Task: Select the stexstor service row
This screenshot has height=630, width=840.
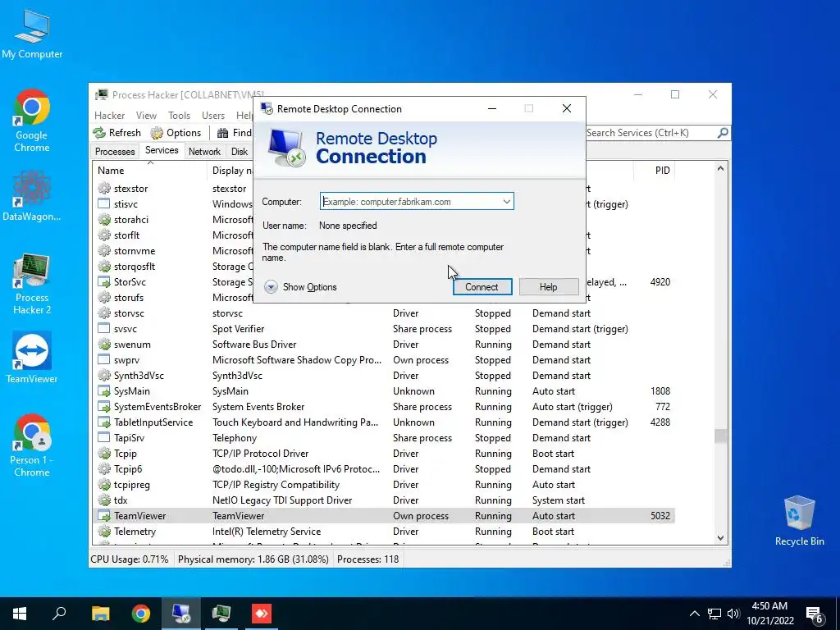Action: pos(172,189)
